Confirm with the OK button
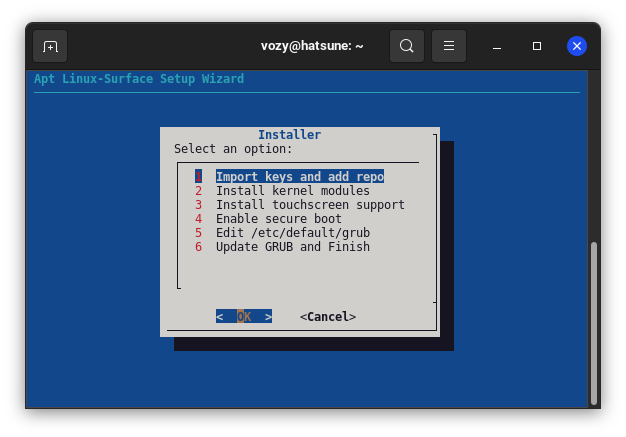The image size is (626, 437). point(244,316)
